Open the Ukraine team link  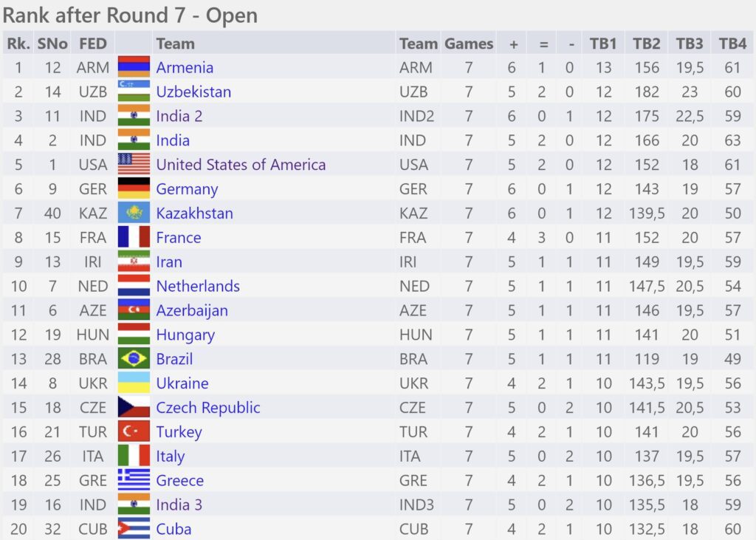point(182,383)
